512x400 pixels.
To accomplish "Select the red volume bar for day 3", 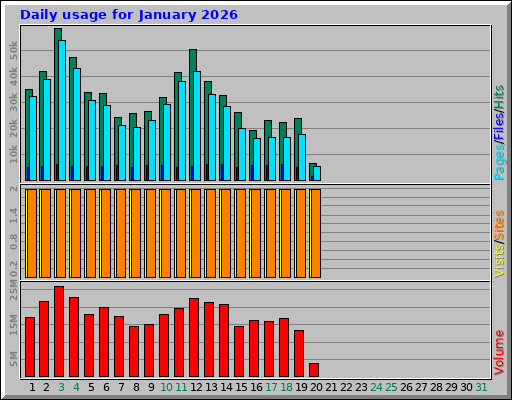I will [x=59, y=331].
